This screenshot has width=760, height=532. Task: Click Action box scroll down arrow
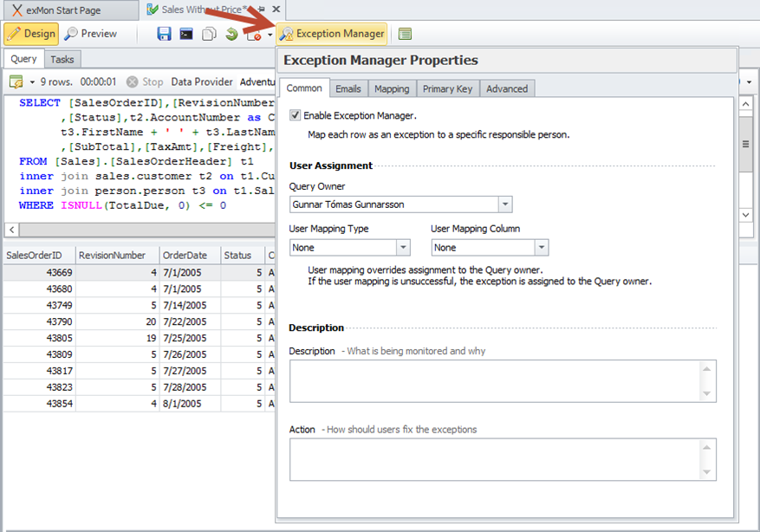pyautogui.click(x=706, y=471)
